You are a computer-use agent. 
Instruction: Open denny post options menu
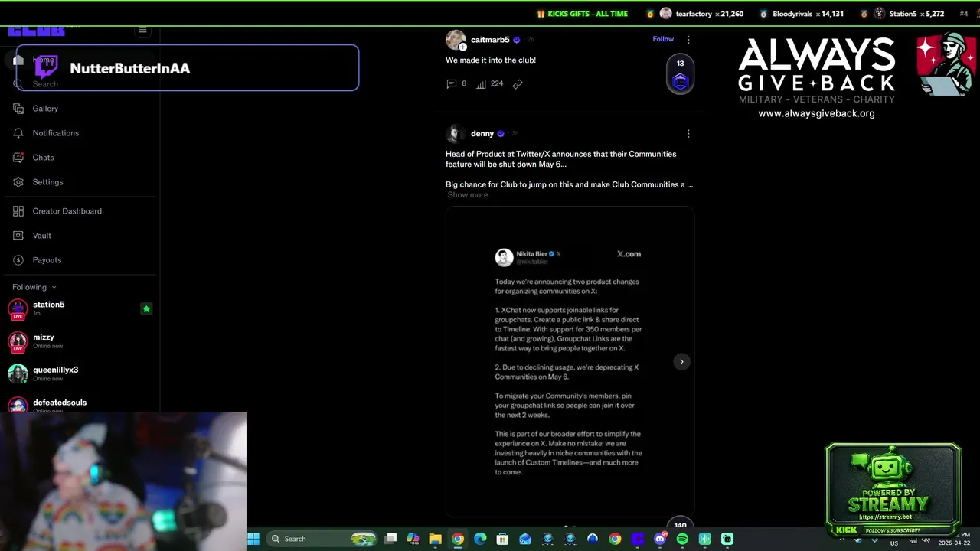tap(688, 134)
